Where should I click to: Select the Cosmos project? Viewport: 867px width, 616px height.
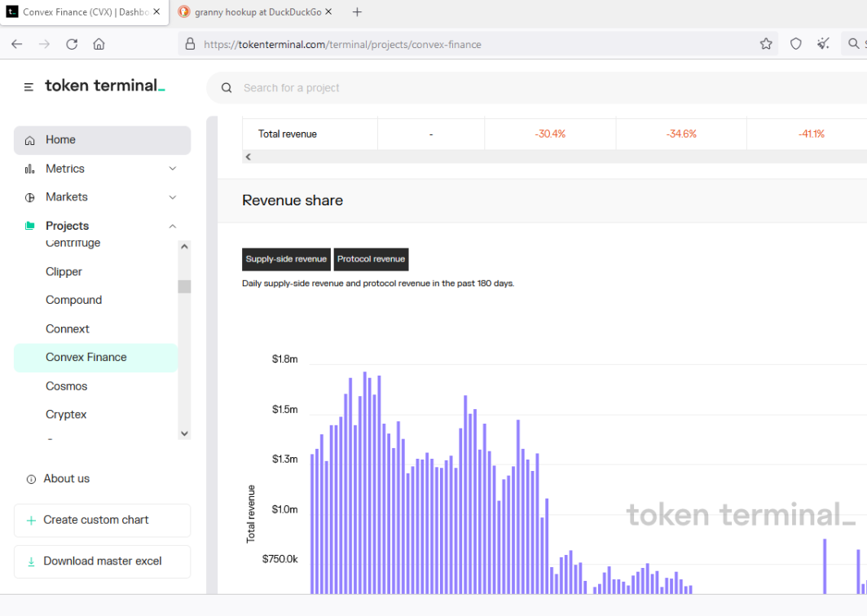(x=66, y=386)
